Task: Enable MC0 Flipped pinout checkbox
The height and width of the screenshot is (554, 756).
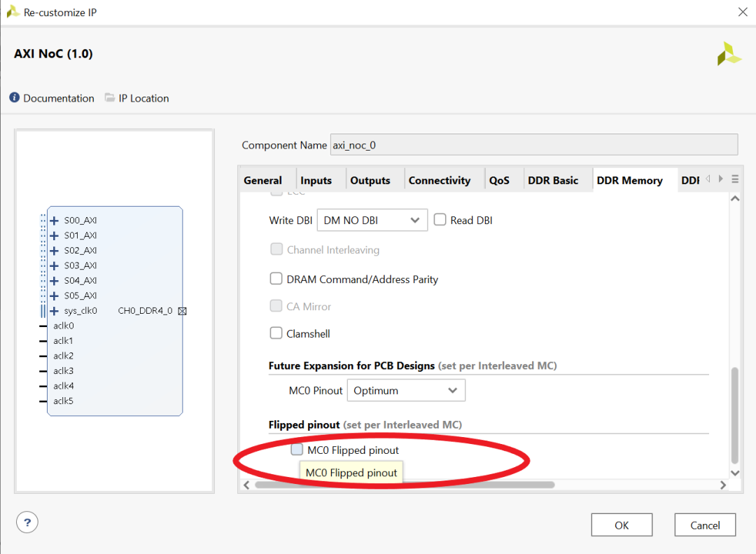Action: point(297,450)
